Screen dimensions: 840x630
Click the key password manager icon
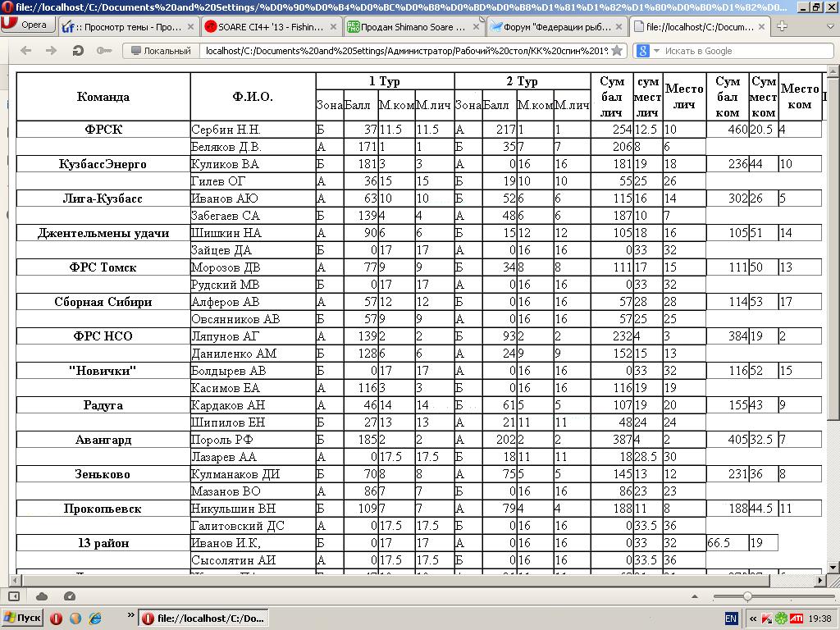tap(104, 51)
